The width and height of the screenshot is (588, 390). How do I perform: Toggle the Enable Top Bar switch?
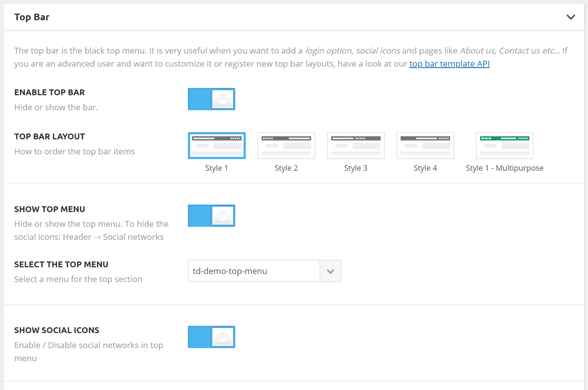211,99
